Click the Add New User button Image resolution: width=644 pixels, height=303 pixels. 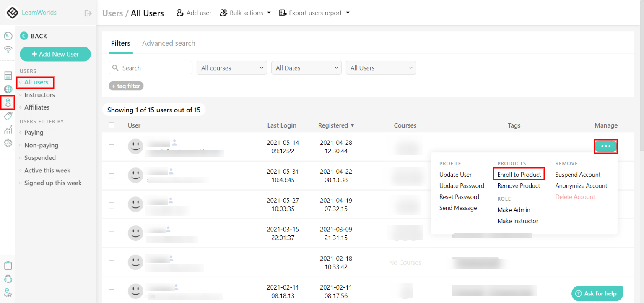point(55,54)
